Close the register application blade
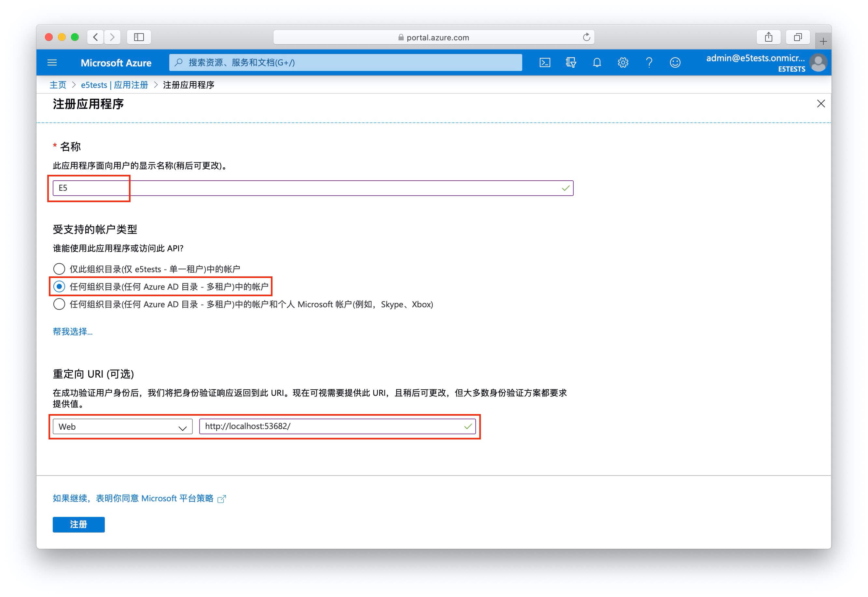 pos(821,104)
